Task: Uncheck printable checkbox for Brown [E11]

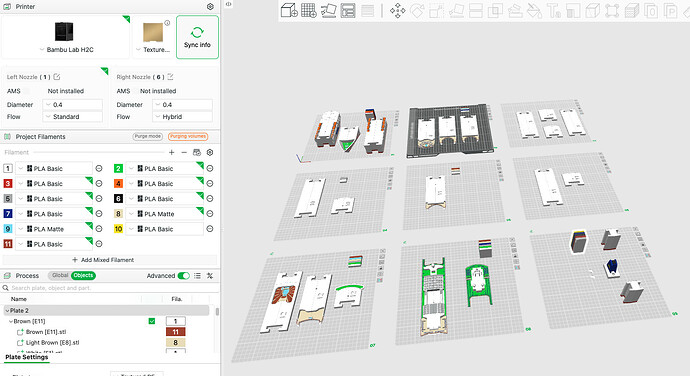Action: tap(152, 321)
